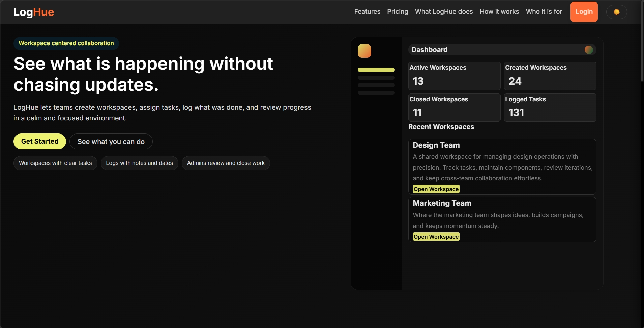Click See what you can do
644x328 pixels.
111,142
